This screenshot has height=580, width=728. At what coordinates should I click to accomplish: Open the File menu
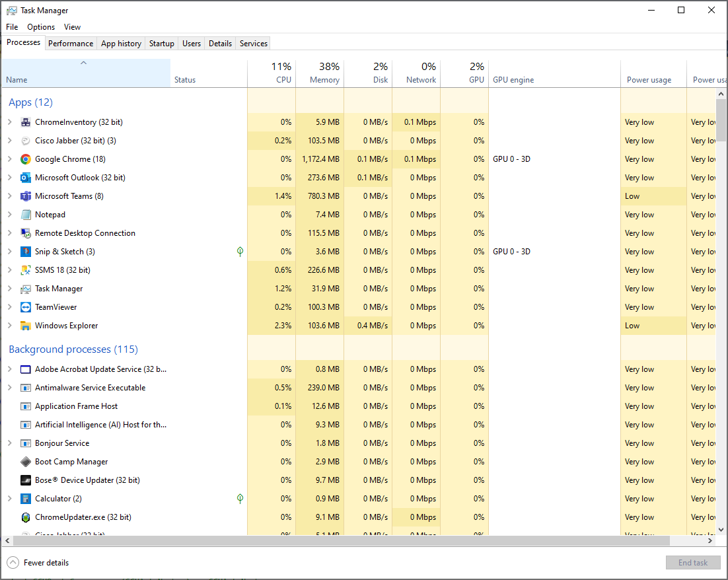(12, 27)
